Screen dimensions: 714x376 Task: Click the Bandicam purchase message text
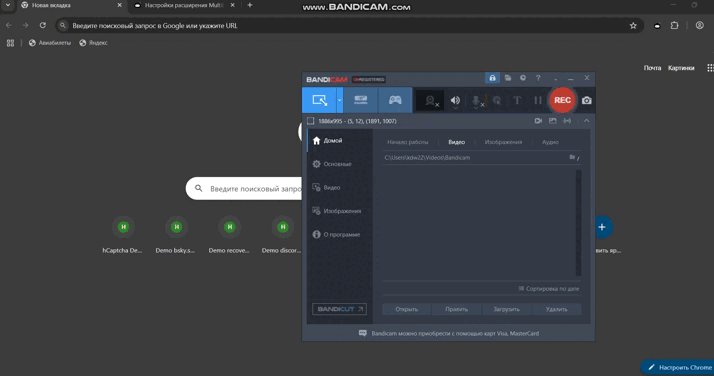coord(455,334)
